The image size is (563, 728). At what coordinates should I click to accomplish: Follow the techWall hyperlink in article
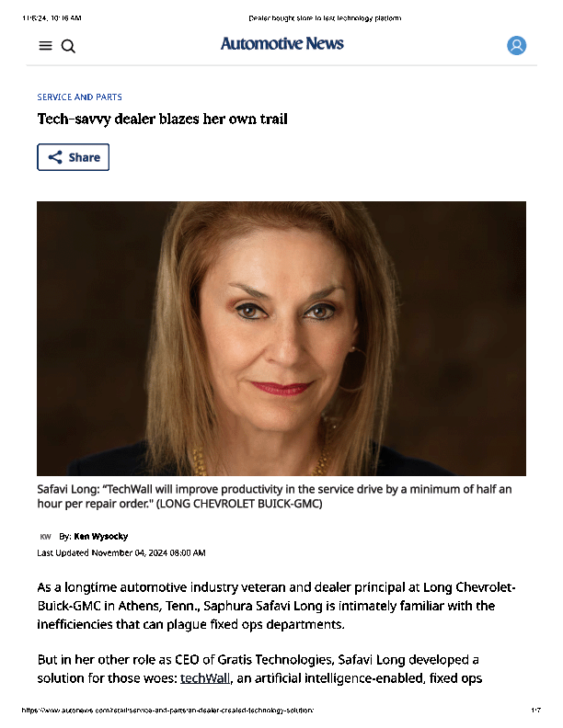pos(205,678)
